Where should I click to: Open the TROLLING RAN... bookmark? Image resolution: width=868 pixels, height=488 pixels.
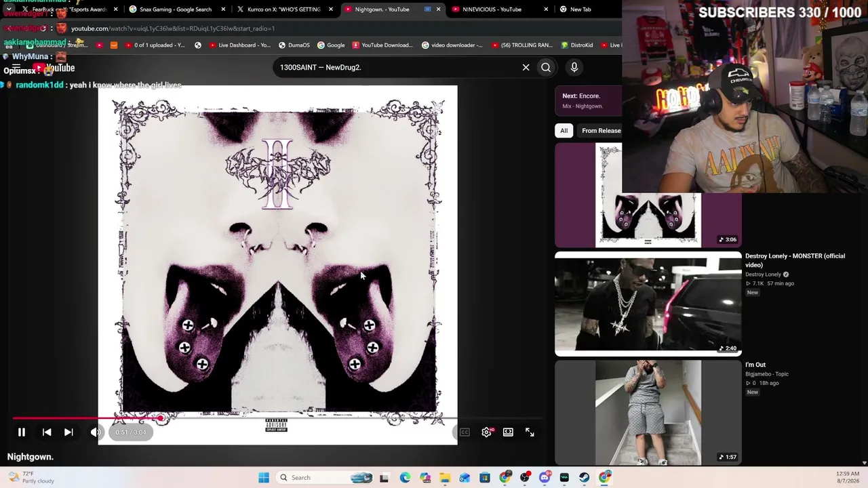pyautogui.click(x=521, y=45)
